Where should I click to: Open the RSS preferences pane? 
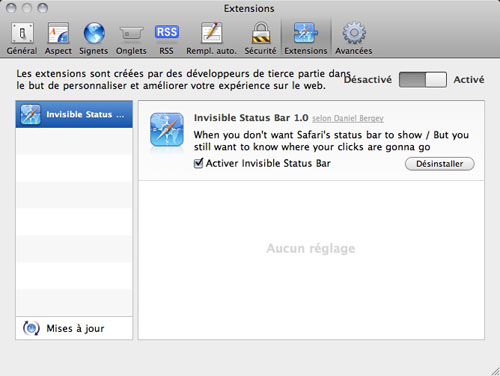(166, 38)
